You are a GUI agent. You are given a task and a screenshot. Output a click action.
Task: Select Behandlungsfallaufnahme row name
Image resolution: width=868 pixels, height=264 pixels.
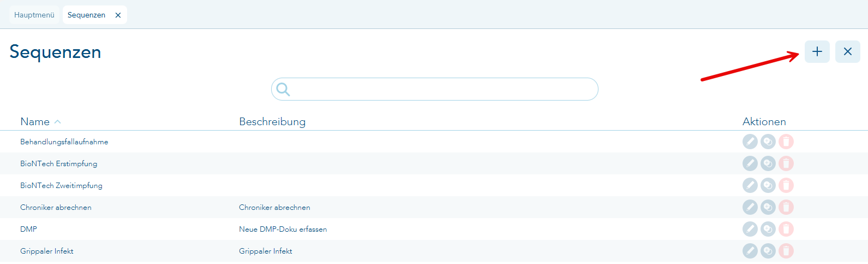point(64,142)
